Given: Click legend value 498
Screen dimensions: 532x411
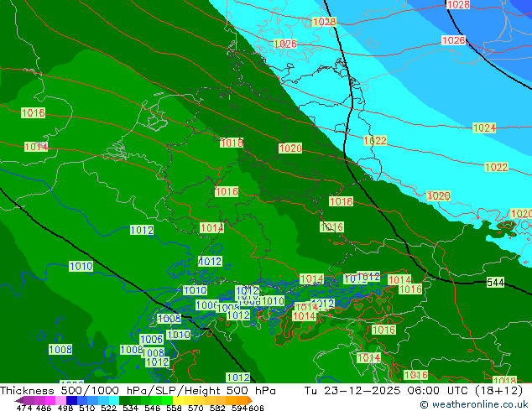Looking at the screenshot, I should pyautogui.click(x=65, y=408).
